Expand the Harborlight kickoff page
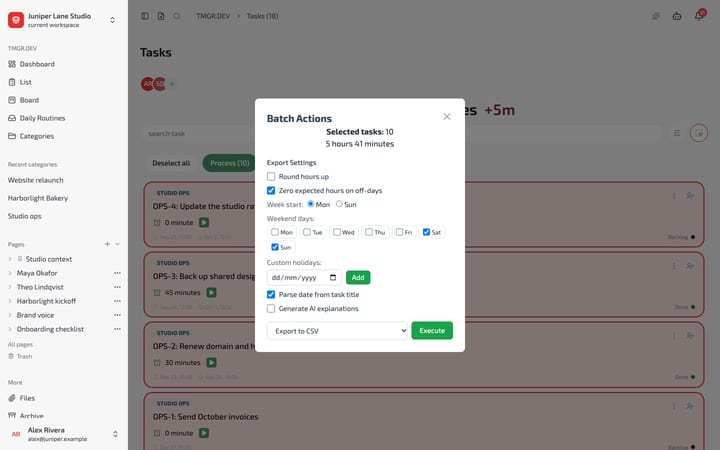Screen dimensions: 720x450 pos(10,301)
